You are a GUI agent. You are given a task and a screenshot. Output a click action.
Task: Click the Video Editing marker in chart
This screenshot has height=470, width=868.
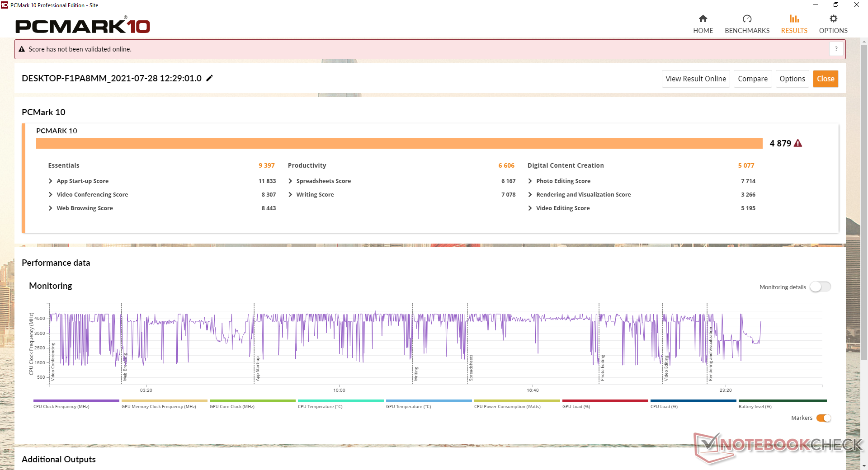click(x=666, y=368)
